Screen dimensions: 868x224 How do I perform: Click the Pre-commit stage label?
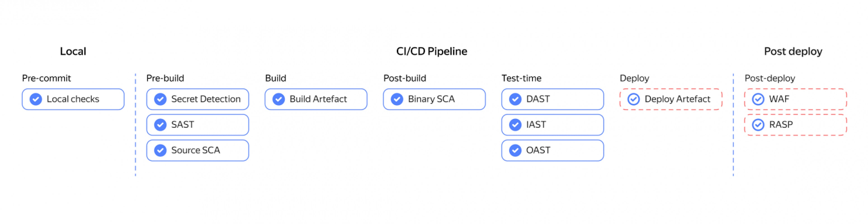pyautogui.click(x=47, y=78)
